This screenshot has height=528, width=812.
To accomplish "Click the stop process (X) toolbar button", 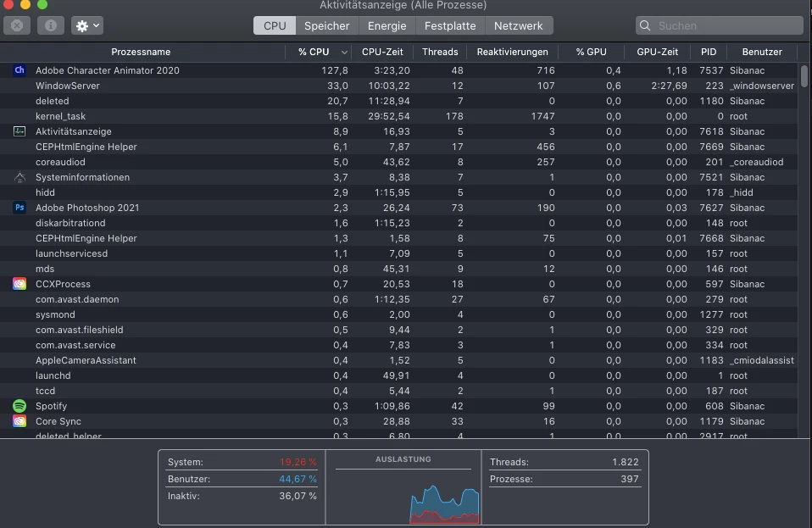I will [17, 25].
